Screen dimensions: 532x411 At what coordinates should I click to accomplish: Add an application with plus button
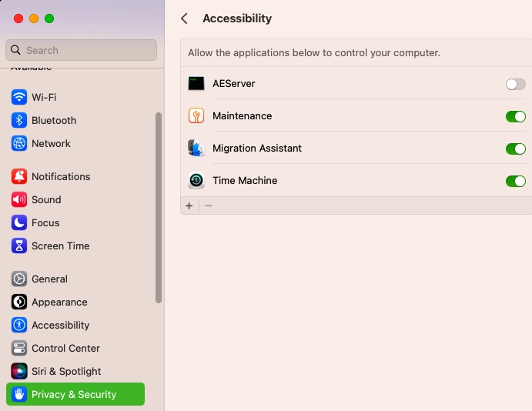(189, 205)
